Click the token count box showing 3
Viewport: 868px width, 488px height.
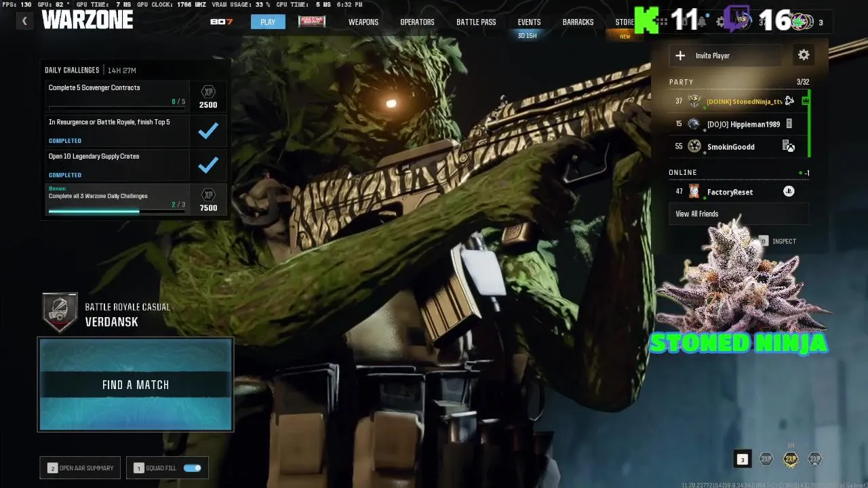point(743,460)
